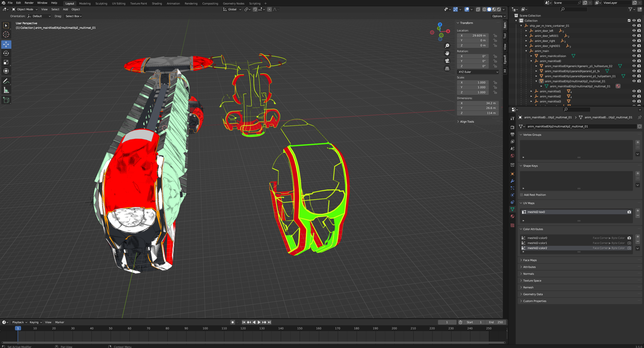Jump to the timeline start frame
The height and width of the screenshot is (348, 644).
point(244,322)
